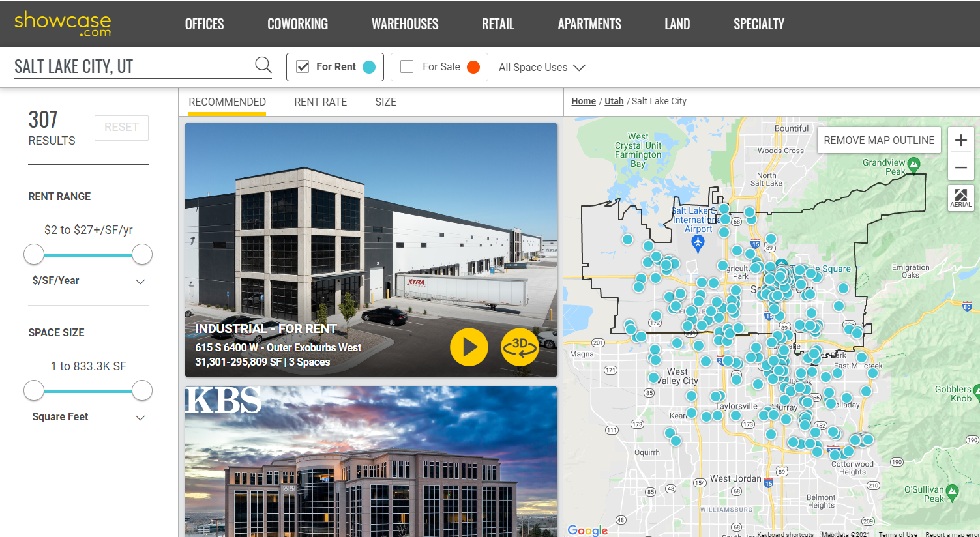The height and width of the screenshot is (537, 980).
Task: Click the showcase.com logo
Action: (63, 23)
